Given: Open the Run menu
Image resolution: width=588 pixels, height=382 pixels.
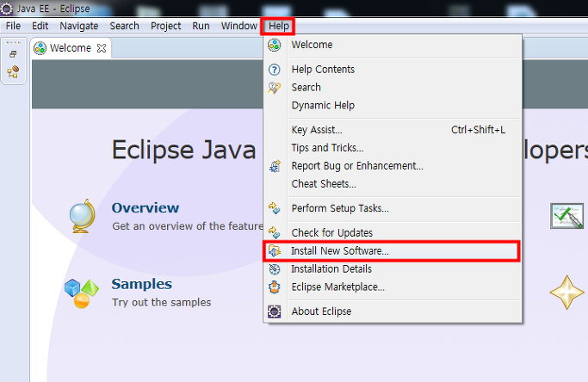Looking at the screenshot, I should 201,26.
